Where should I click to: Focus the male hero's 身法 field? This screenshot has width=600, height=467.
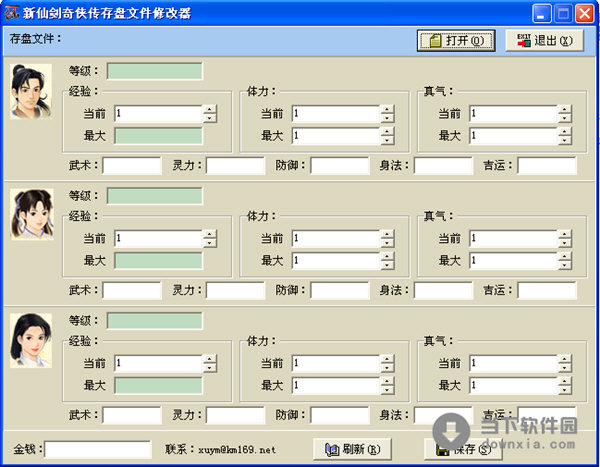(443, 165)
